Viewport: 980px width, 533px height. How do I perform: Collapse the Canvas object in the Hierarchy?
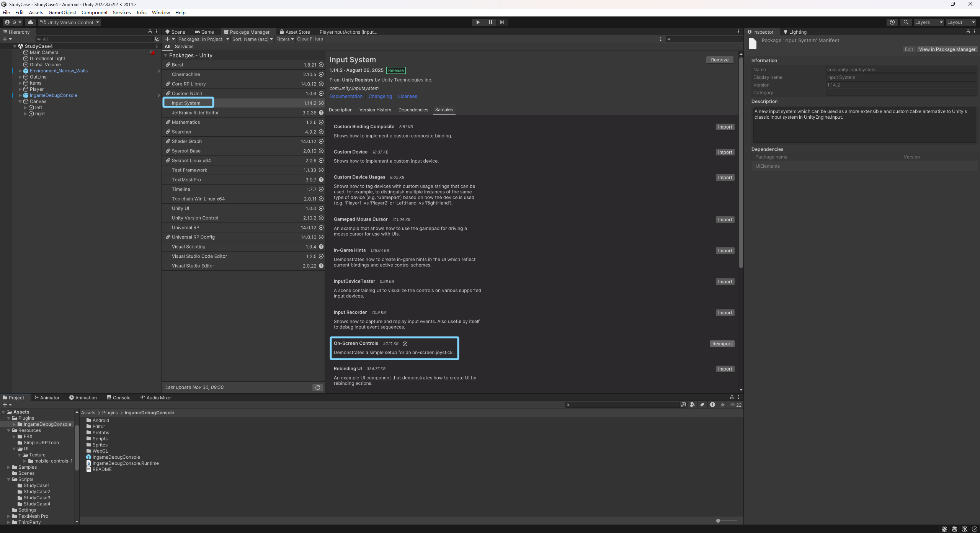pos(20,101)
